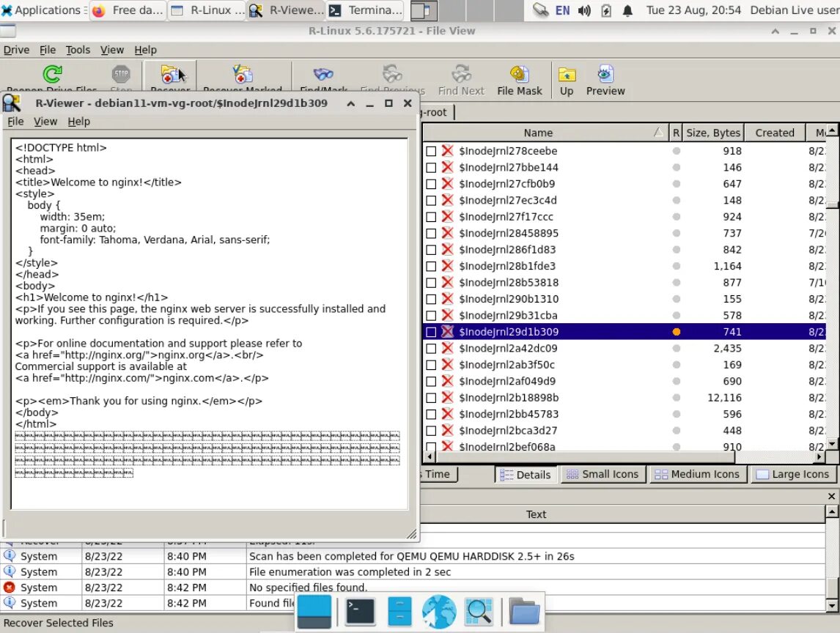The width and height of the screenshot is (840, 633).
Task: Click file list vertical scrollbar down arrow
Action: 832,443
